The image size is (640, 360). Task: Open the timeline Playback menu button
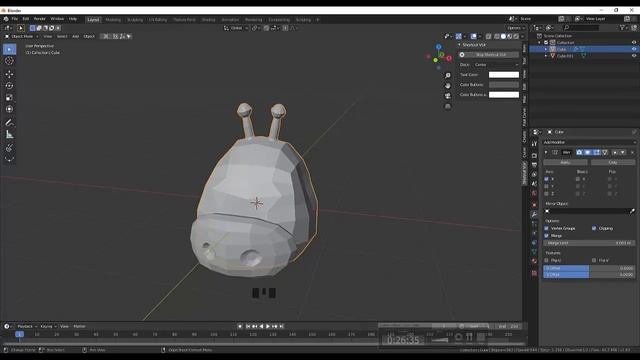point(27,326)
